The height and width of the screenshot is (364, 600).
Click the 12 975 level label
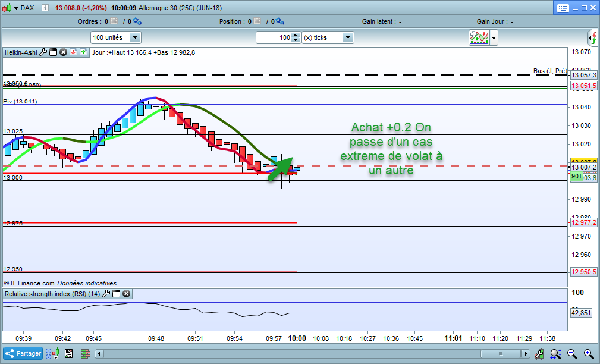click(13, 223)
